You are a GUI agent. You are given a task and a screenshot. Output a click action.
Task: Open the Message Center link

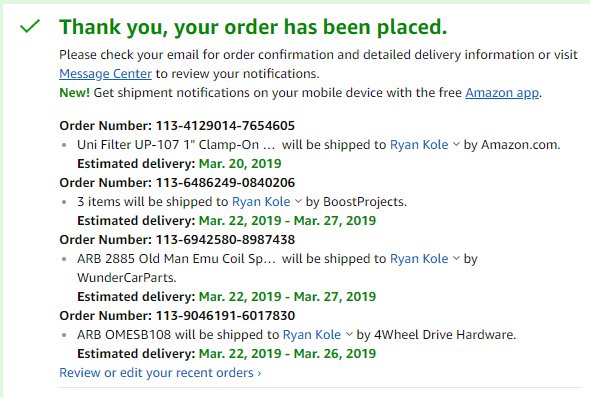(x=105, y=74)
